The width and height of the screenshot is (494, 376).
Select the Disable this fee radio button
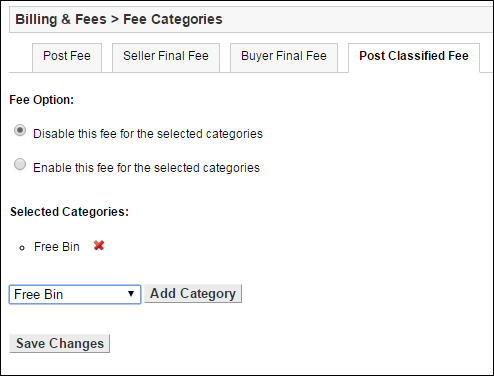(x=20, y=130)
